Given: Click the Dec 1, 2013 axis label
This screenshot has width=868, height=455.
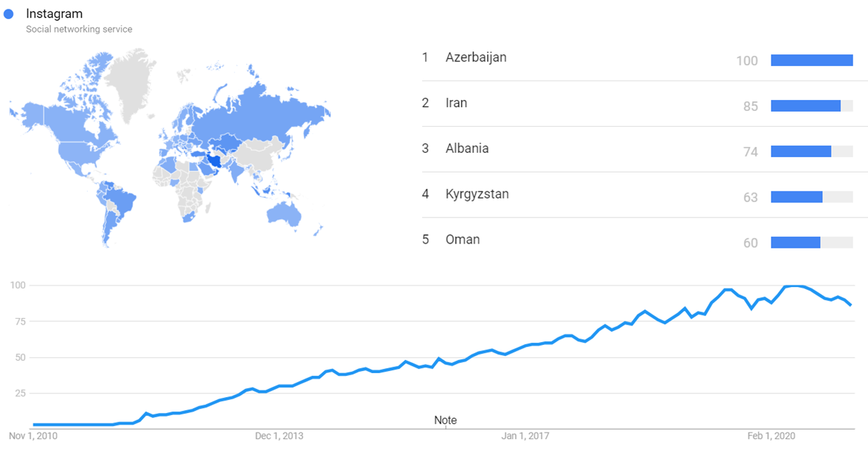Looking at the screenshot, I should coord(279,436).
